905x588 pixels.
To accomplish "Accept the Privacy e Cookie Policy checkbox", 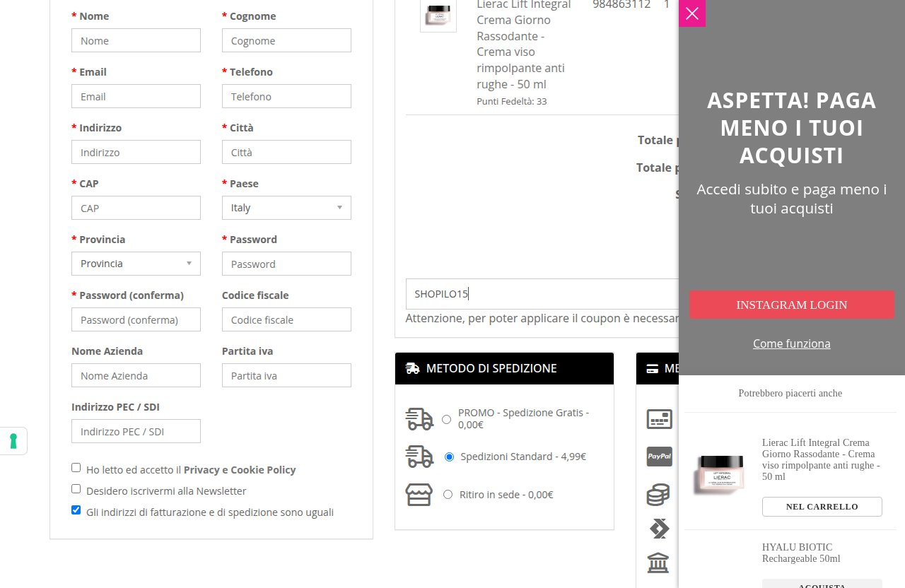I will 76,468.
